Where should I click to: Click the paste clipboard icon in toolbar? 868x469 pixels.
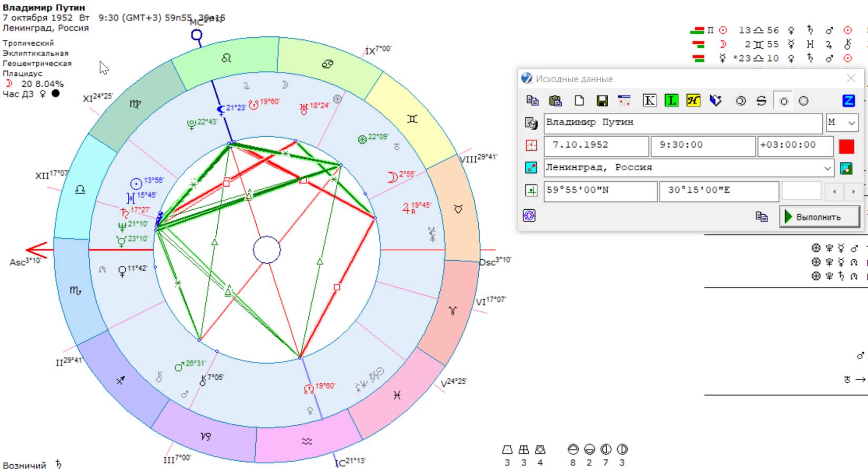pos(555,101)
